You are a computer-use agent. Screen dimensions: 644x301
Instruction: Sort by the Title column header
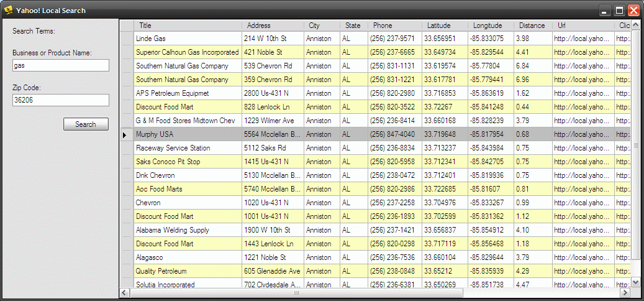click(x=188, y=25)
